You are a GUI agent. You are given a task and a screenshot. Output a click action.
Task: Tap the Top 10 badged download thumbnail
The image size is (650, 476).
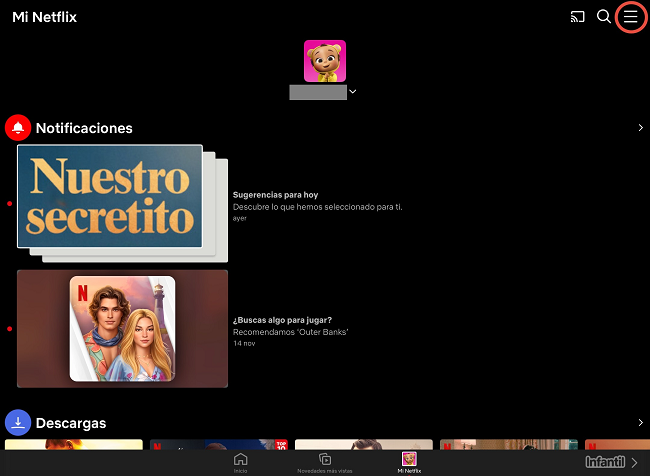coord(219,444)
